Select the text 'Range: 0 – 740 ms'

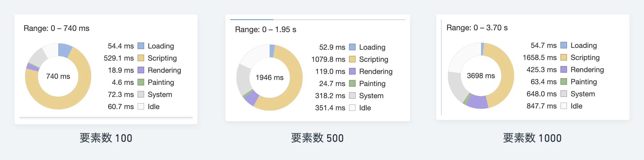[x=57, y=28]
